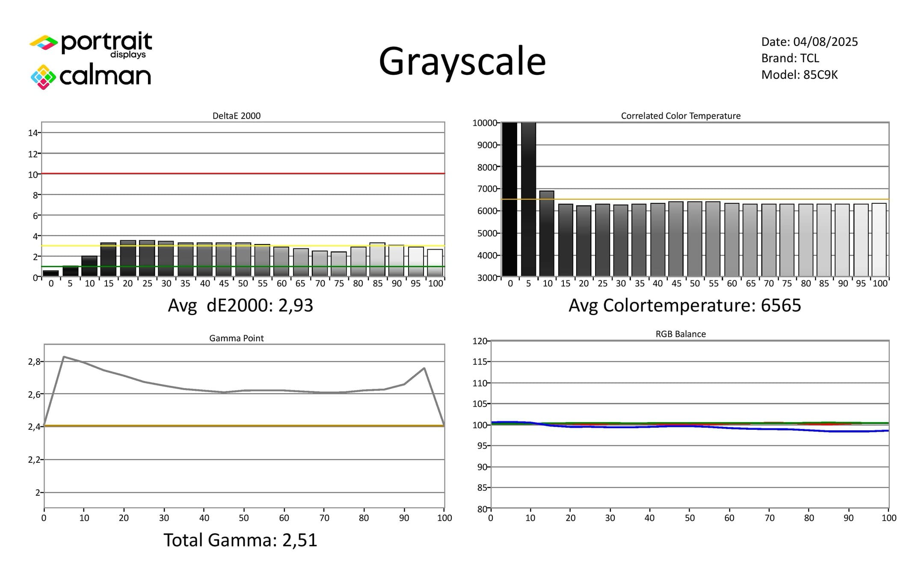Click the Total Gamma: 2,51 readout
The width and height of the screenshot is (924, 578).
tap(240, 540)
